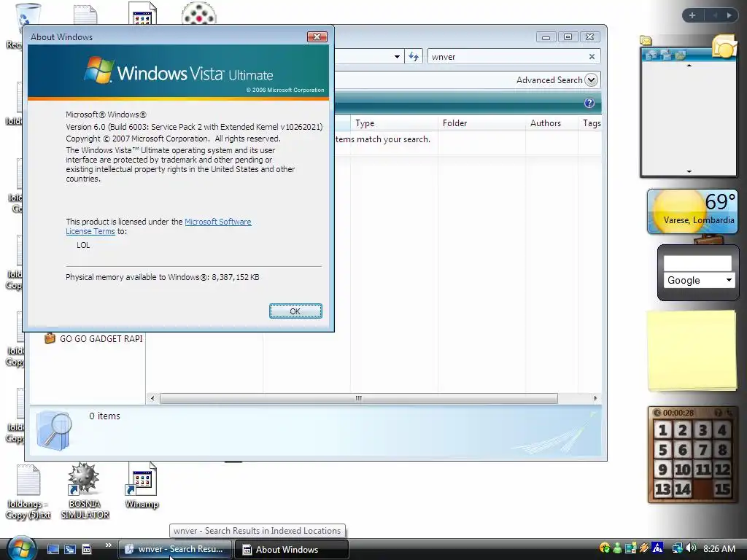Select GO GO GADGET RAPI folder item
747x560 pixels.
click(94, 338)
